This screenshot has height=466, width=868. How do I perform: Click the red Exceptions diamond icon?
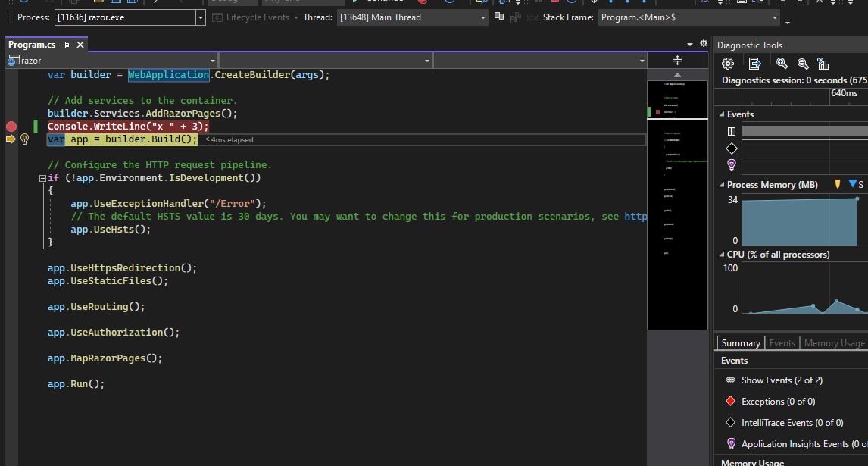coord(731,401)
